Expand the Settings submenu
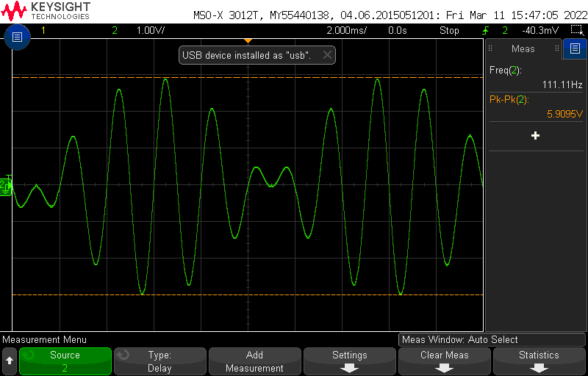The width and height of the screenshot is (588, 376). point(349,361)
